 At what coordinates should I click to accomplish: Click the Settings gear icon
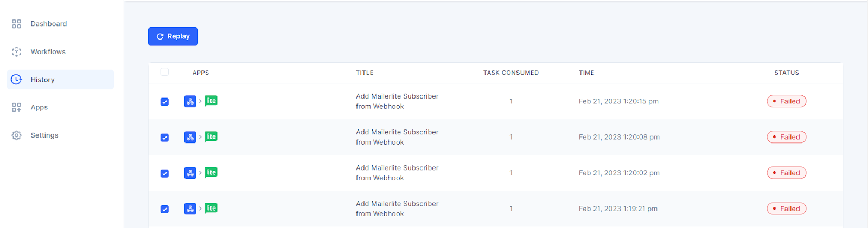[17, 135]
